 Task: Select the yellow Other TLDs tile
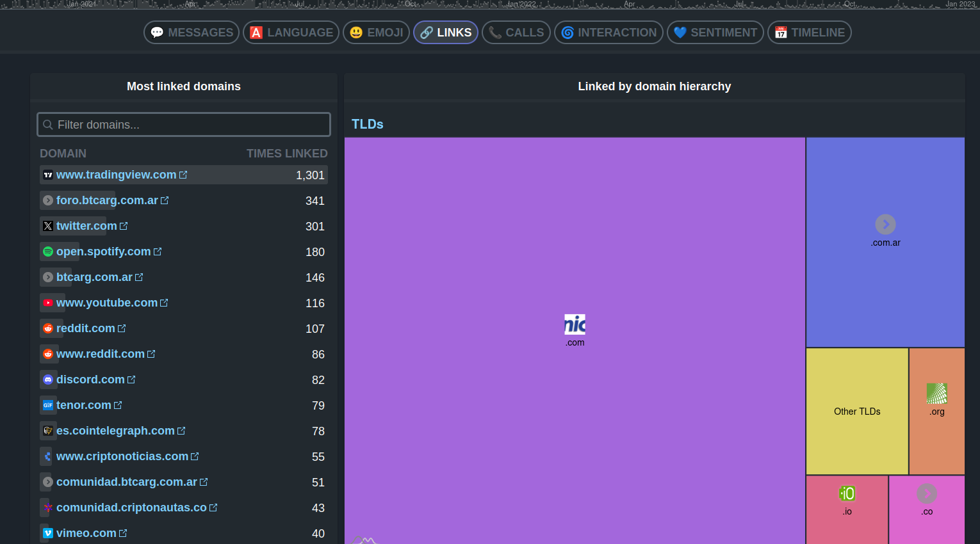tap(857, 411)
